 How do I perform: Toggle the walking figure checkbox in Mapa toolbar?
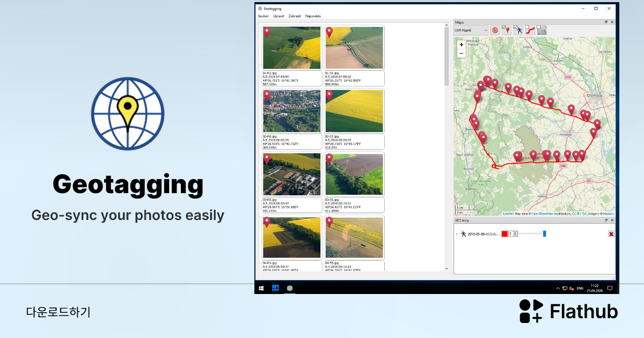pos(515,27)
